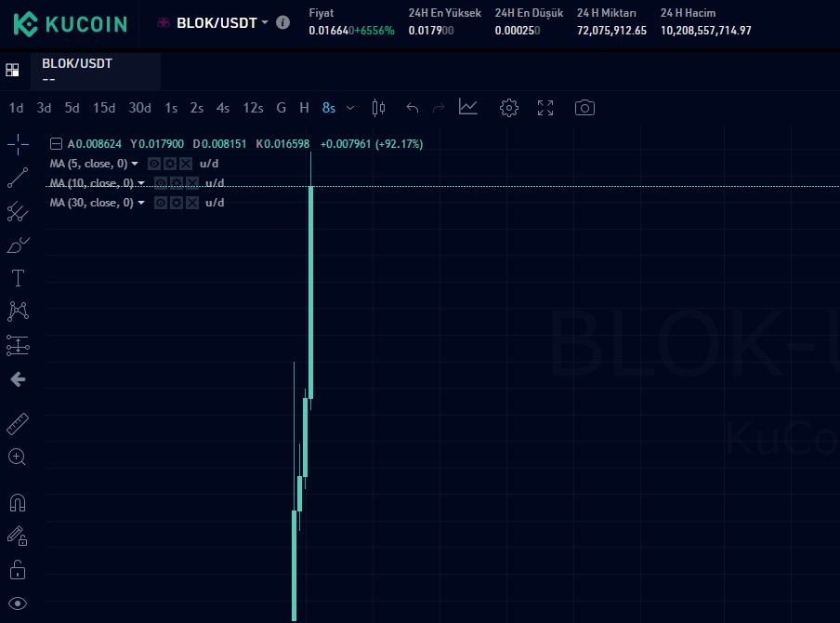
Task: Select the prediction and measurement tool
Action: coord(18,345)
